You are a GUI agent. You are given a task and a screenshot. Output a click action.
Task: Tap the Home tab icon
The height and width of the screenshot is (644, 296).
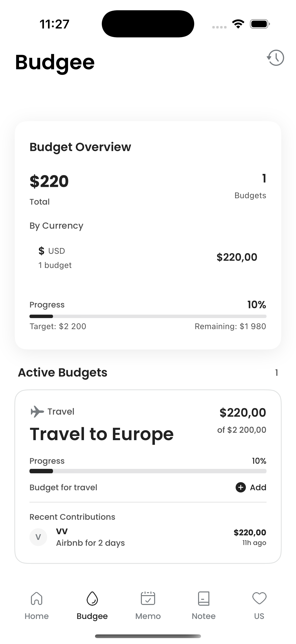point(37,599)
